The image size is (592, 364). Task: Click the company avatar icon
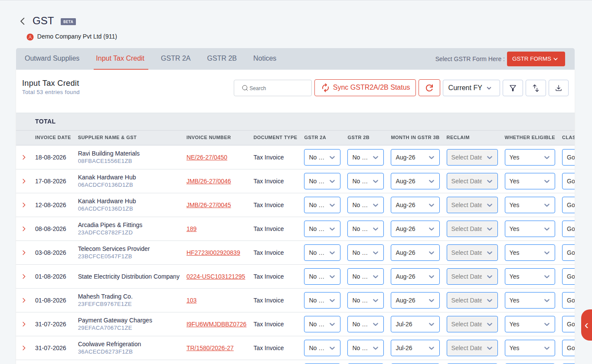[x=30, y=37]
